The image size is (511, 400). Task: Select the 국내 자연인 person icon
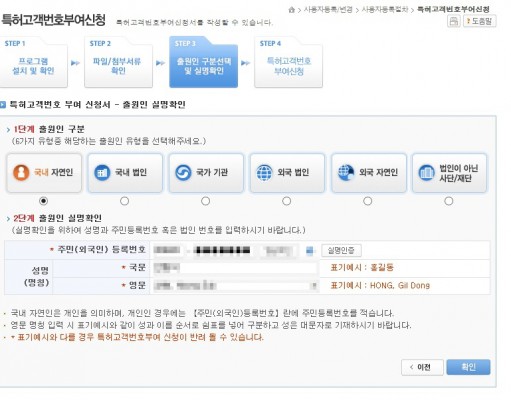21,173
